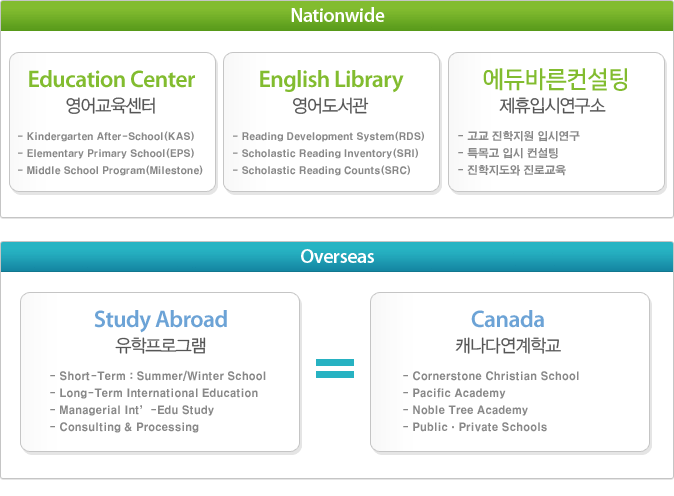Select the 에듀바른컨설팅 heading
The width and height of the screenshot is (674, 496).
(x=555, y=79)
